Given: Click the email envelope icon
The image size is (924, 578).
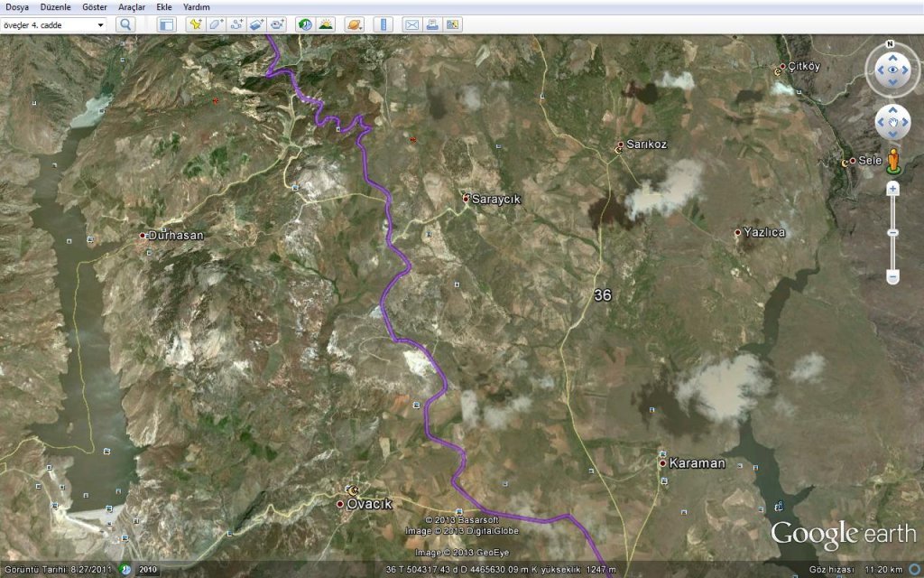Looking at the screenshot, I should click(x=411, y=24).
